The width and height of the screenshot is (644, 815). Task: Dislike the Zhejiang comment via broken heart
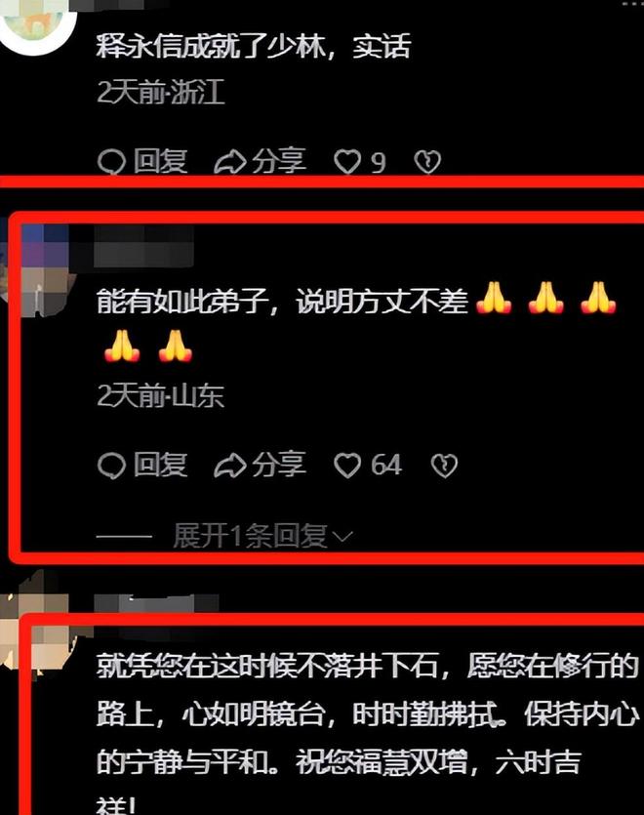pyautogui.click(x=427, y=162)
